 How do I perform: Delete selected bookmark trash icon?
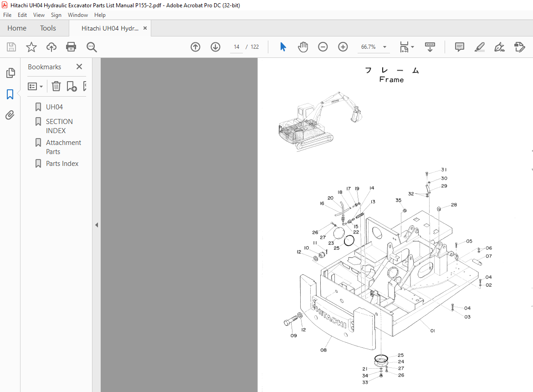[x=56, y=86]
